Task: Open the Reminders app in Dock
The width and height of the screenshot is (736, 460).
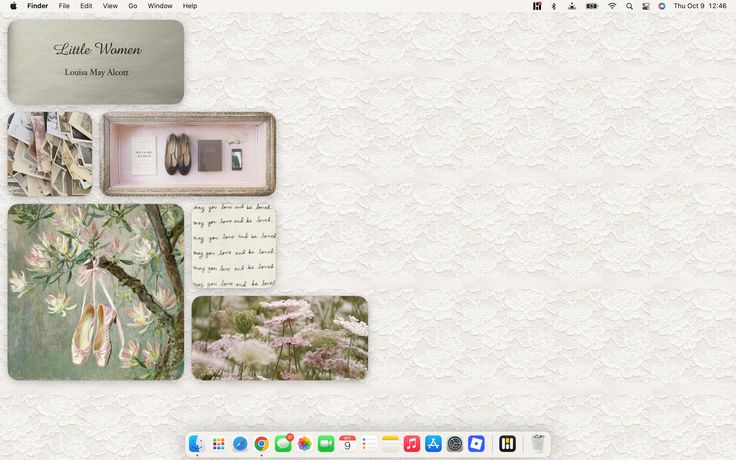Action: point(369,444)
